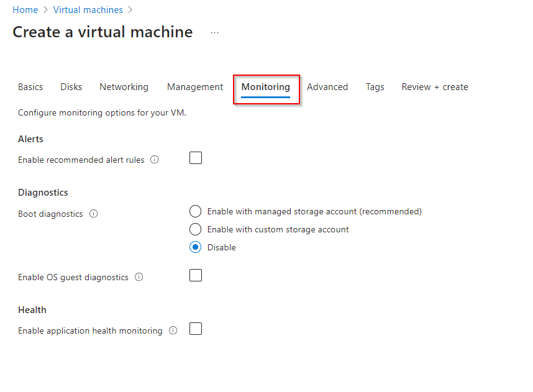Click 'Enable OS guest diagnostics' label

pyautogui.click(x=73, y=278)
